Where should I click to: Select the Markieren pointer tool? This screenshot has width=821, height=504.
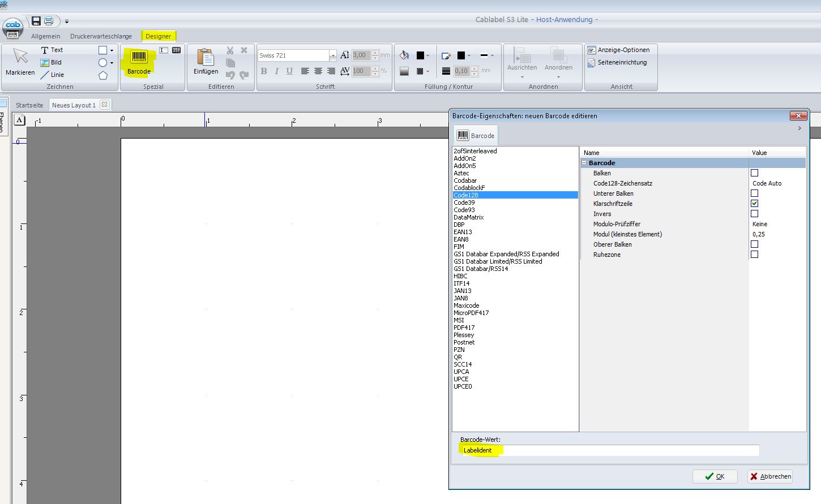pyautogui.click(x=20, y=61)
